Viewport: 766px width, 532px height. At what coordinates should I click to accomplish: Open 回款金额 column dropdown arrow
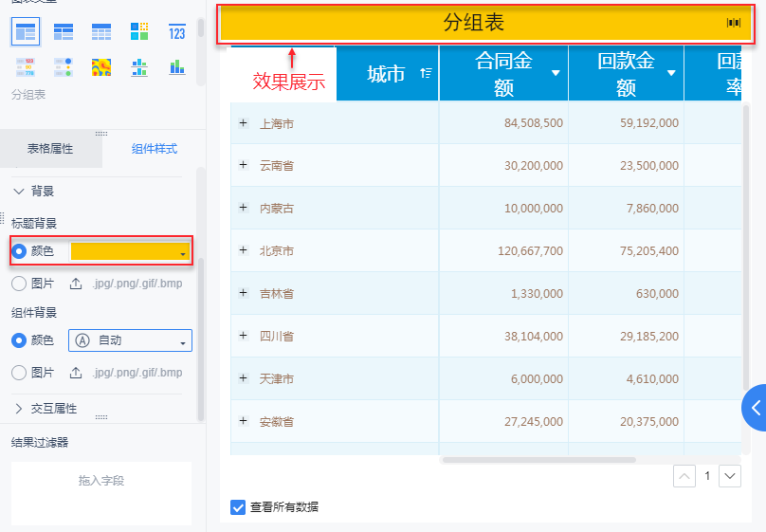[x=671, y=73]
